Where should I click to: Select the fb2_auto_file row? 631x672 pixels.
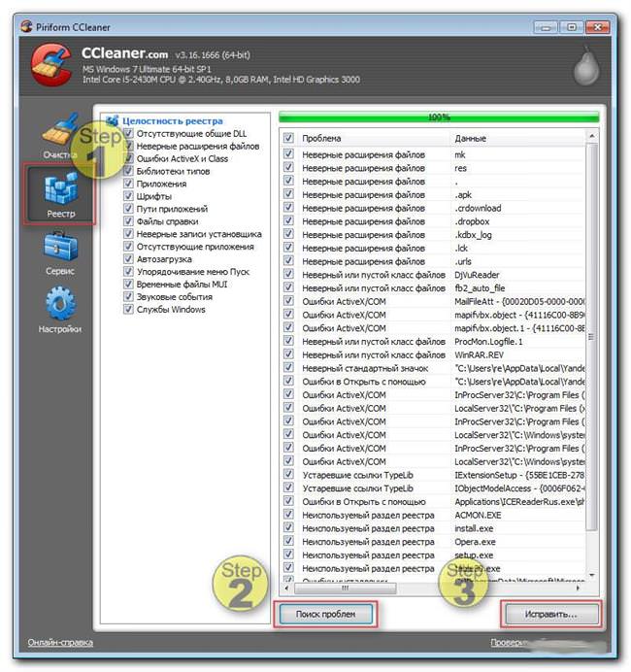pos(432,288)
